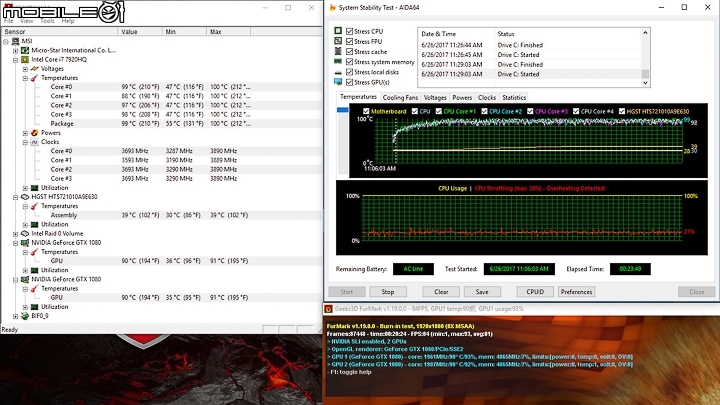Click the FurMark icon in its title bar
This screenshot has height=405, width=720.
(x=328, y=309)
